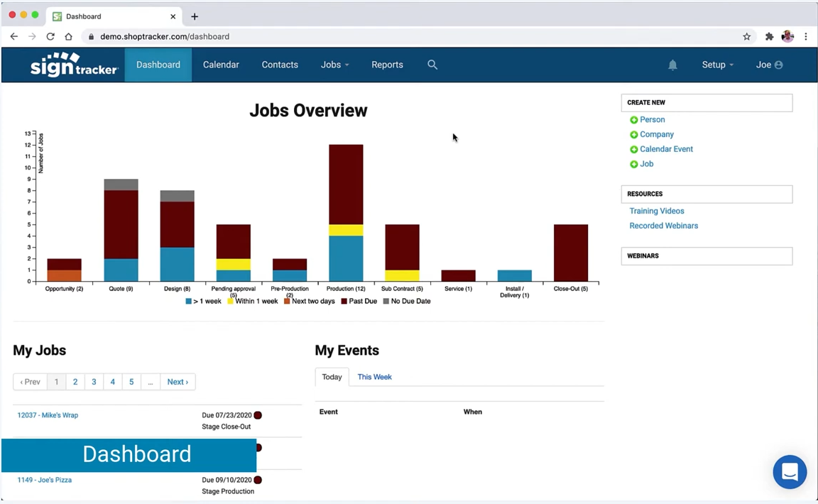Image resolution: width=818 pixels, height=504 pixels.
Task: Open the browser extensions puzzle icon
Action: pyautogui.click(x=769, y=36)
